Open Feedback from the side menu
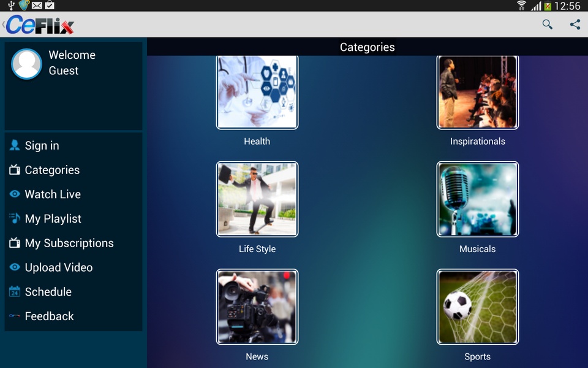 pyautogui.click(x=73, y=316)
